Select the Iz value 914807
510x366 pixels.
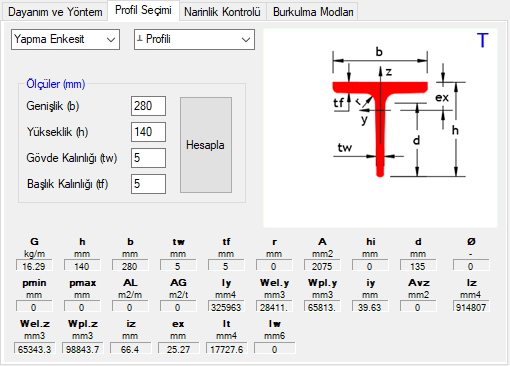(x=471, y=307)
